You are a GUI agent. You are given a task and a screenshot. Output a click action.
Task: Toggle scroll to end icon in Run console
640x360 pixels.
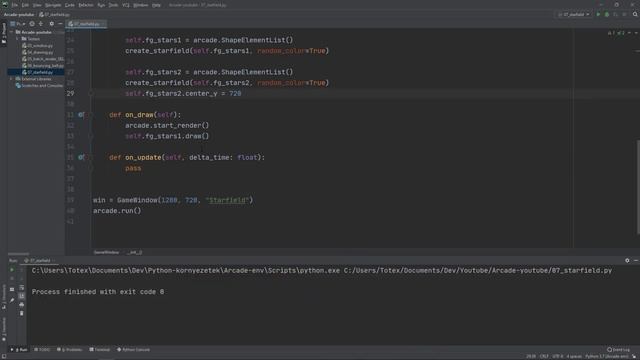pos(22,296)
